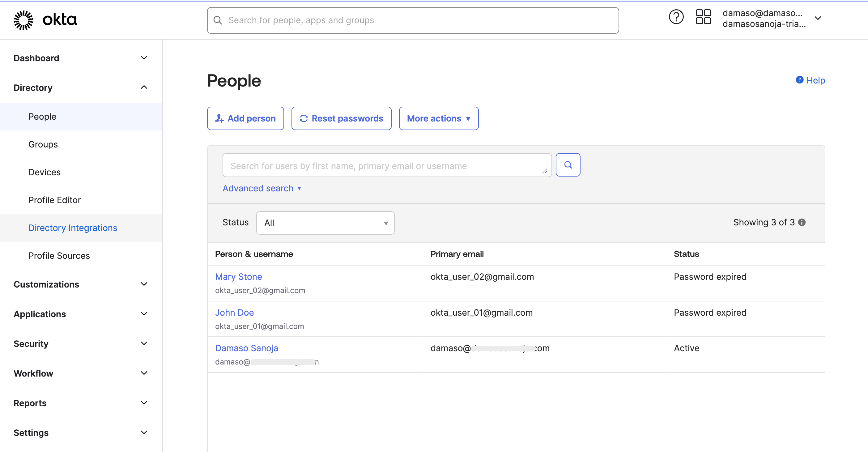
Task: Click the Add person button
Action: [245, 118]
